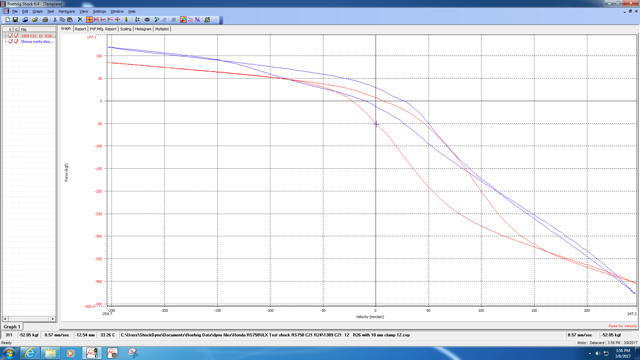Expand hidden system tray icons arrow

coord(590,353)
